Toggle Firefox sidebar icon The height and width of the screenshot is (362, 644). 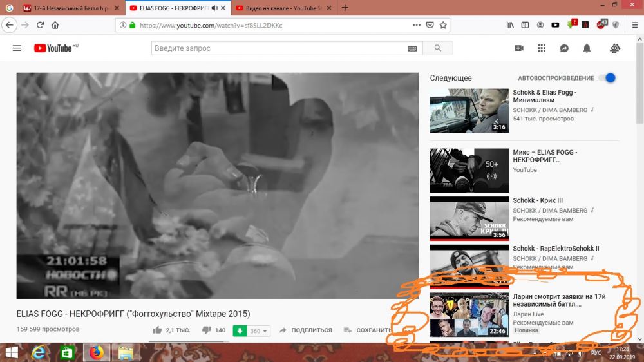click(x=525, y=25)
